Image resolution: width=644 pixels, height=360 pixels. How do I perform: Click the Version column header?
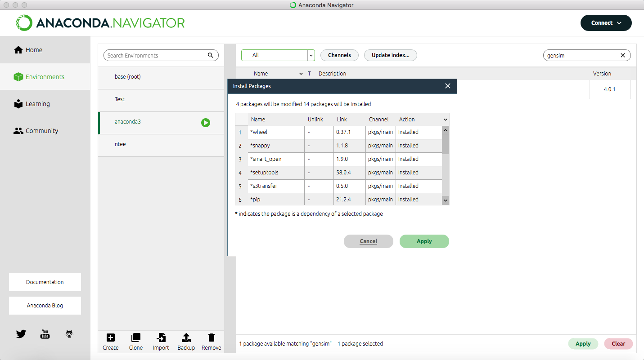[x=602, y=74]
